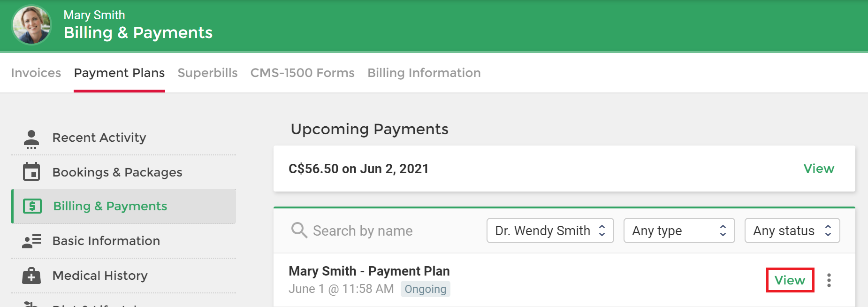
Task: Expand the Any type filter
Action: coord(679,230)
